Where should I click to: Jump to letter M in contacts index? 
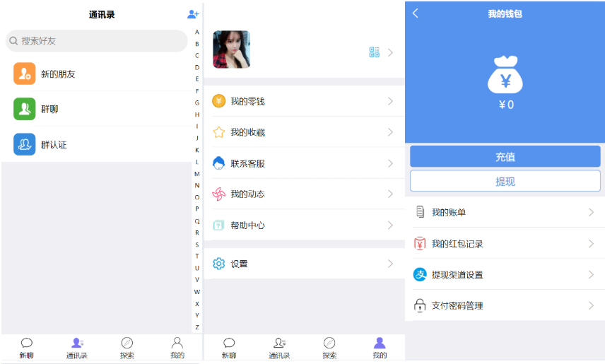tap(196, 174)
